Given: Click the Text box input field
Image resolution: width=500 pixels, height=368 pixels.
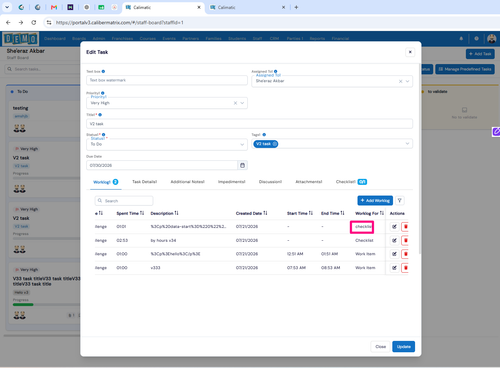Looking at the screenshot, I should [x=167, y=80].
